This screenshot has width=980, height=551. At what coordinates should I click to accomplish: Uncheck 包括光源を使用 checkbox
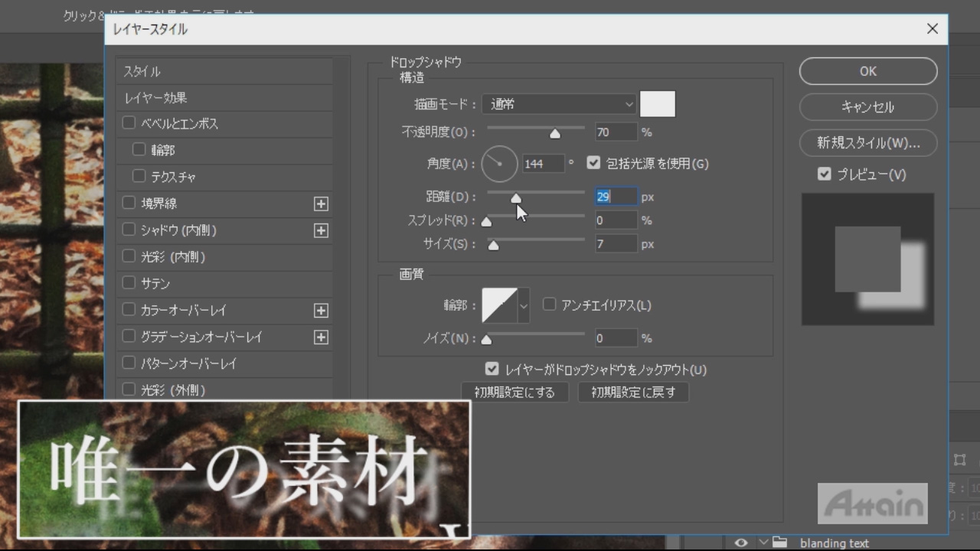(593, 163)
